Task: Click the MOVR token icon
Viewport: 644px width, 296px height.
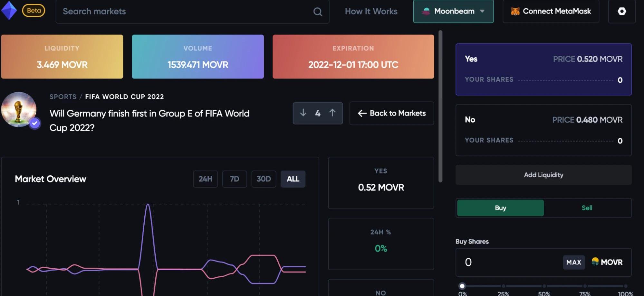Action: pos(595,262)
